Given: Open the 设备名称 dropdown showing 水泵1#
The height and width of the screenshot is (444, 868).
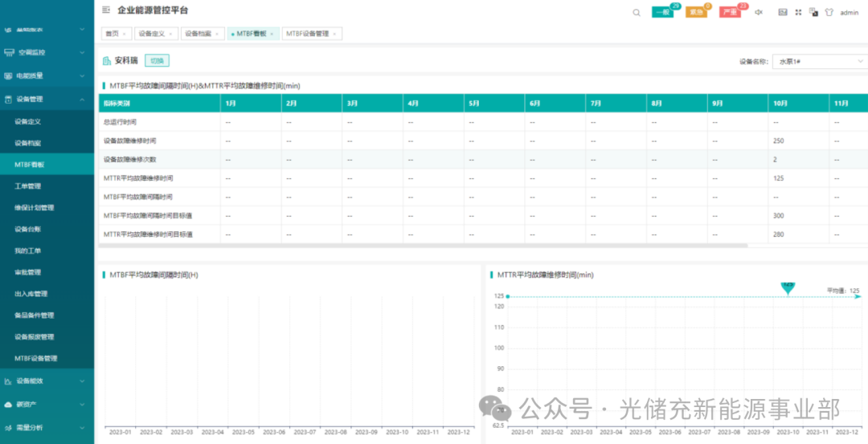Looking at the screenshot, I should 821,61.
